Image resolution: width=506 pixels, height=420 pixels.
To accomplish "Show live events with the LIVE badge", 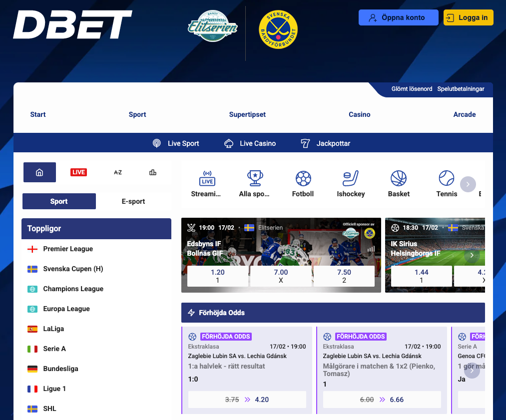I will tap(78, 172).
